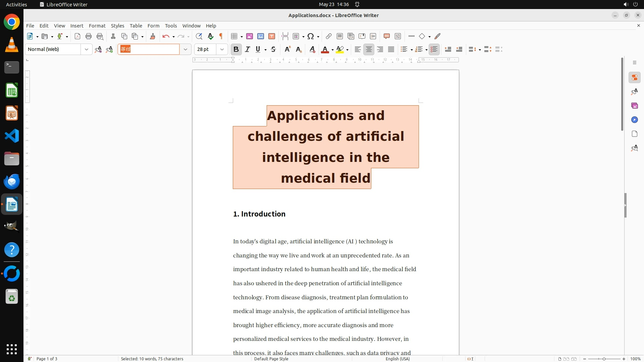This screenshot has width=644, height=362.
Task: Click English (USA) language in status bar
Action: pos(397,359)
